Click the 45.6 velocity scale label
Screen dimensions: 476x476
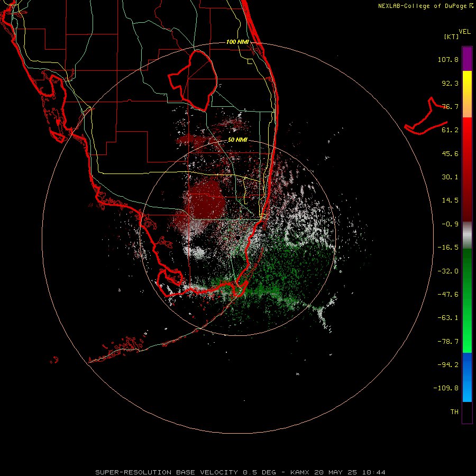click(x=450, y=153)
